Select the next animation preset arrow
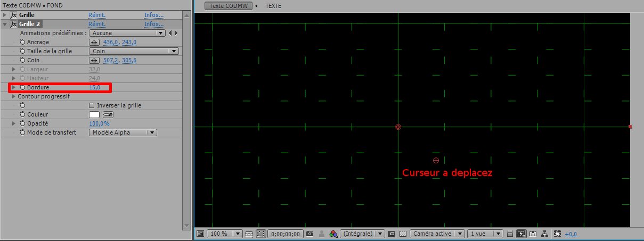The height and width of the screenshot is (241, 644). click(x=175, y=33)
